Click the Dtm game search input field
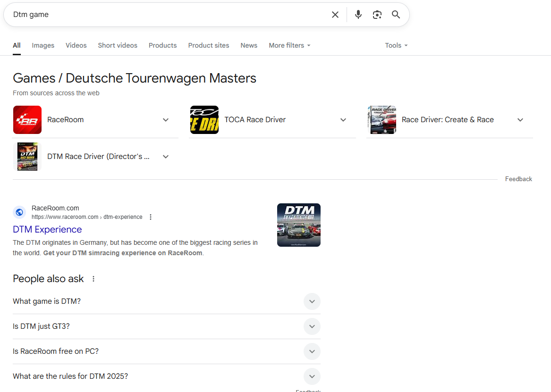 (x=169, y=15)
